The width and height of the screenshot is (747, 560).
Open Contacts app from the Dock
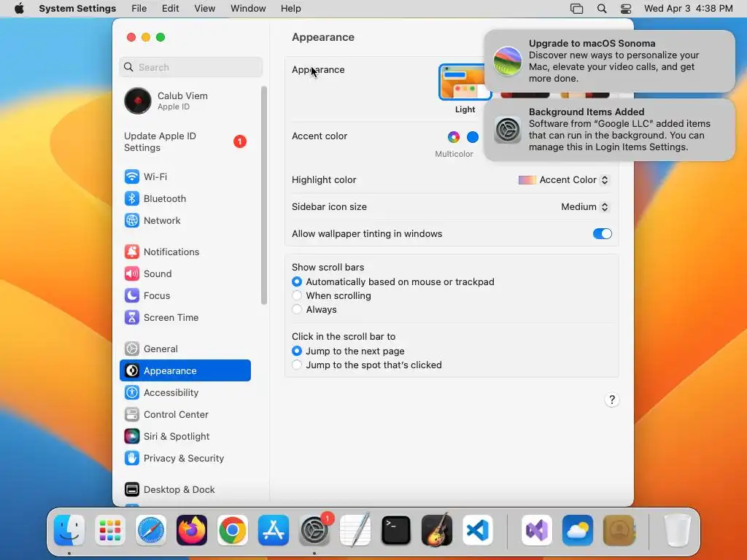[619, 530]
